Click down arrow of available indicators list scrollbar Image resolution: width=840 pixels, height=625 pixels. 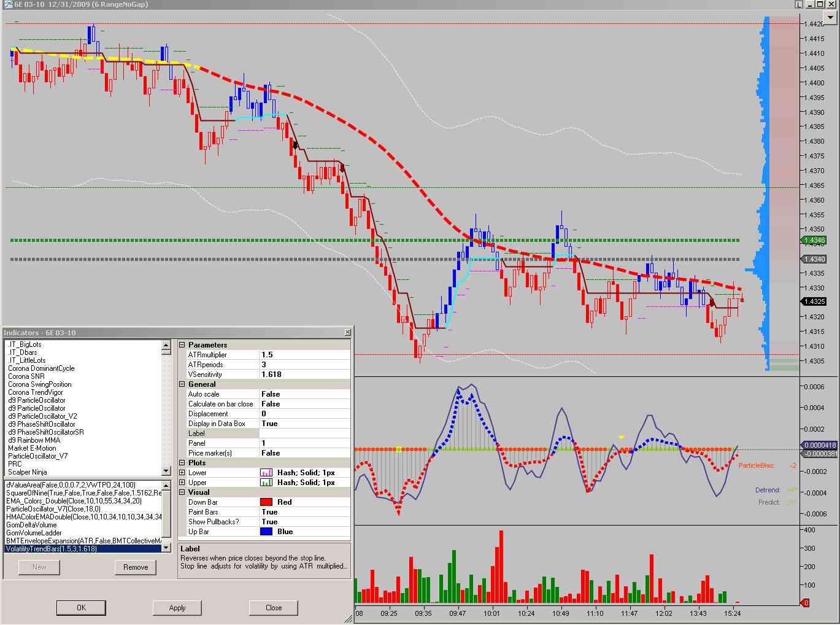pyautogui.click(x=166, y=471)
